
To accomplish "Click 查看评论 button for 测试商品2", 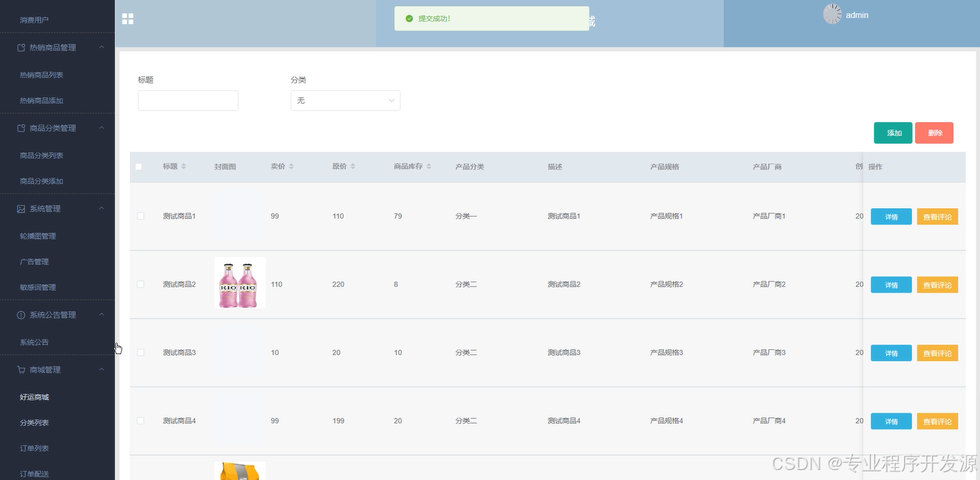I will tap(937, 285).
